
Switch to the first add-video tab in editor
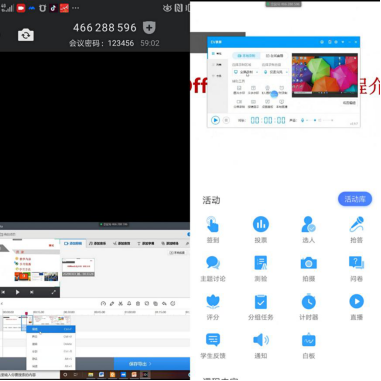click(x=73, y=243)
